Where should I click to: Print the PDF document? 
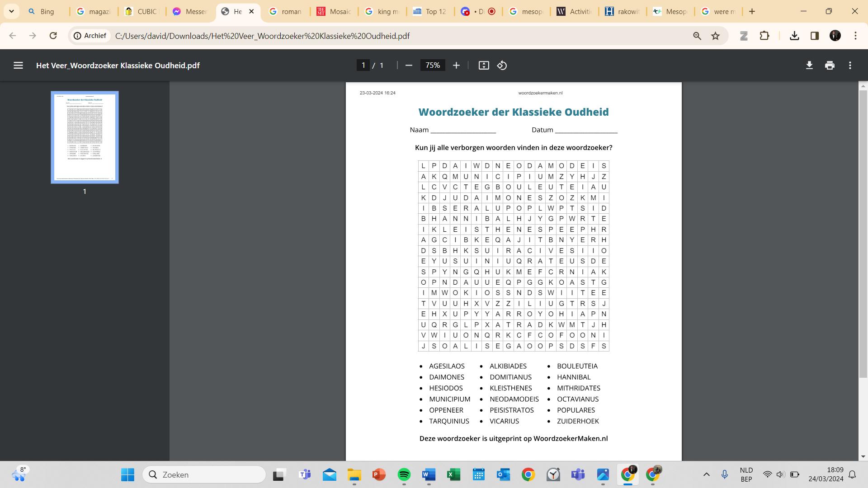click(x=830, y=66)
